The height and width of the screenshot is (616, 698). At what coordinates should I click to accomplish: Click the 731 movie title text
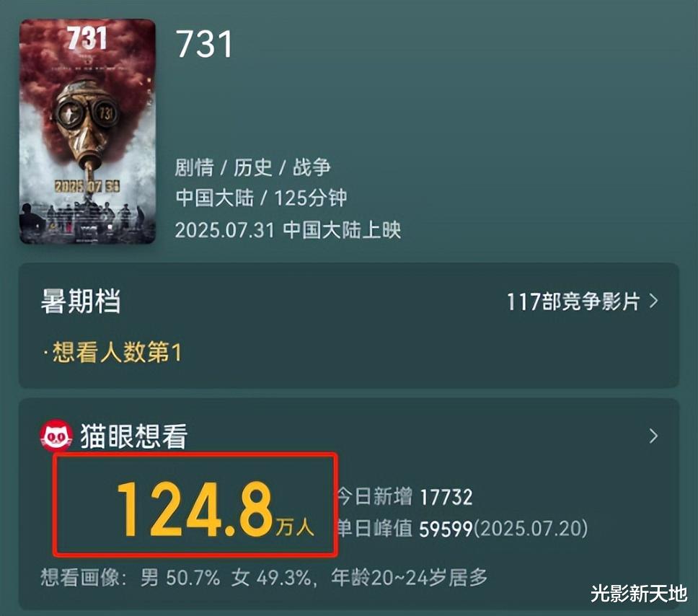204,44
